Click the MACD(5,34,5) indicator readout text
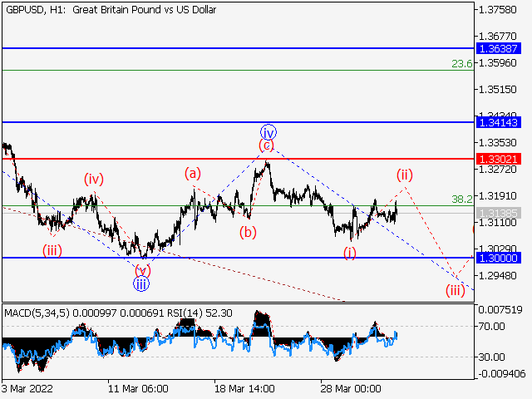 (x=84, y=313)
